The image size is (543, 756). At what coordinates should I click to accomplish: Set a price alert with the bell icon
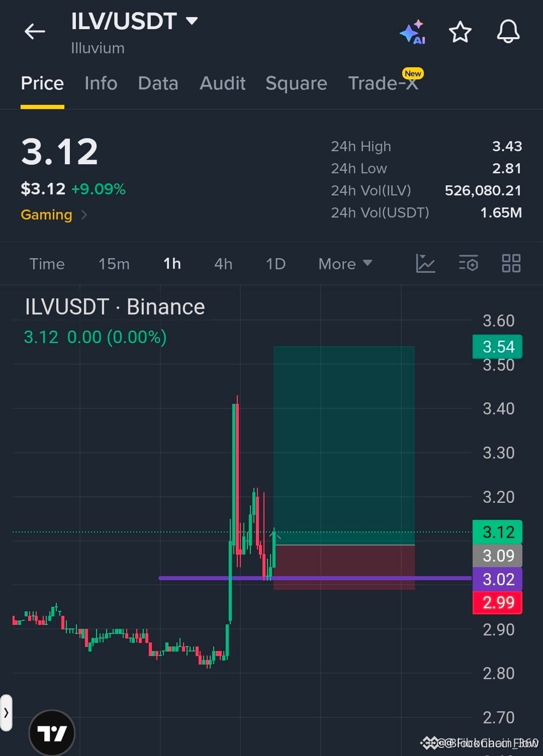pyautogui.click(x=508, y=32)
